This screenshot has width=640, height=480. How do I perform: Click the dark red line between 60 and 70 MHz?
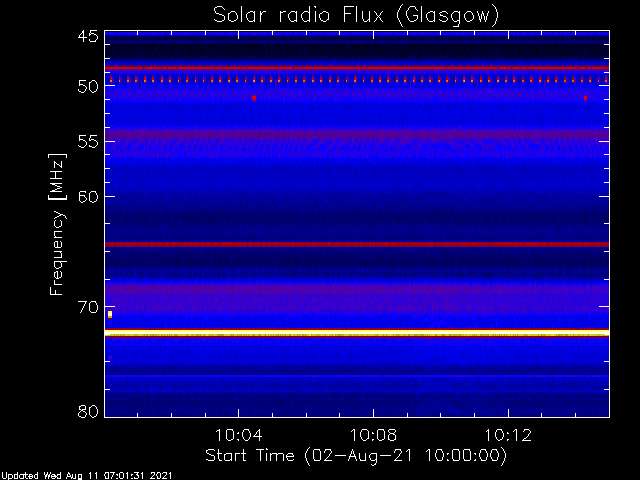[x=357, y=244]
